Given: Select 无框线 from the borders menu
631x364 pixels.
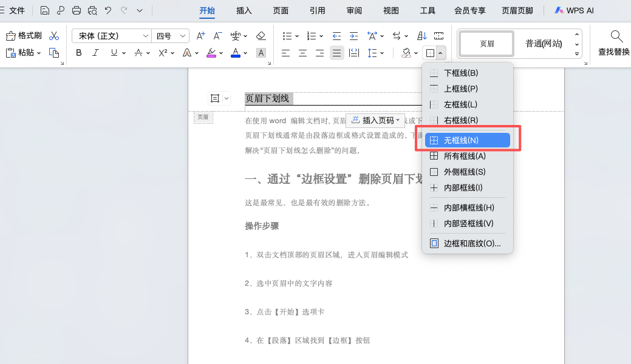Looking at the screenshot, I should pyautogui.click(x=466, y=140).
